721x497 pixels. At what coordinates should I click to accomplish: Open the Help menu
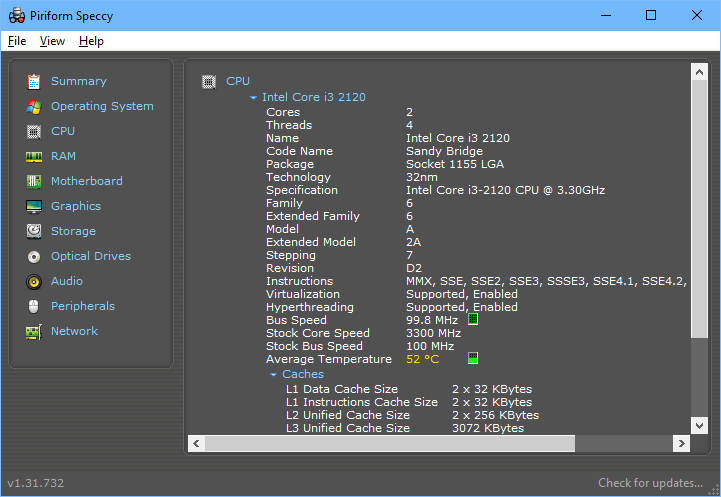point(91,41)
